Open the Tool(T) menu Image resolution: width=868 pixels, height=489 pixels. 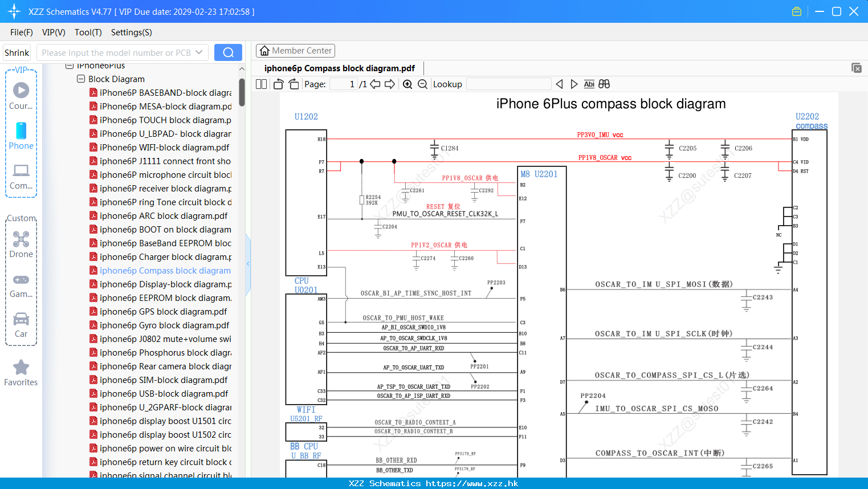click(88, 32)
